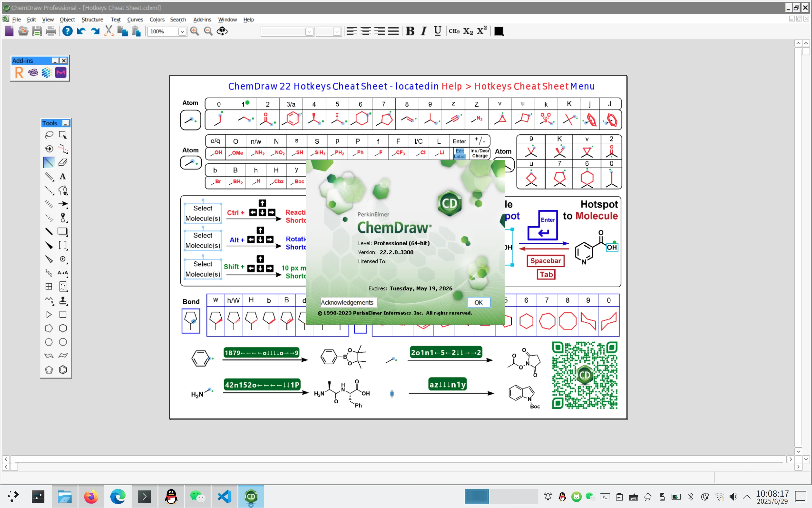Minimize the Tools palette
Viewport: 812px width, 508px height.
(x=66, y=123)
